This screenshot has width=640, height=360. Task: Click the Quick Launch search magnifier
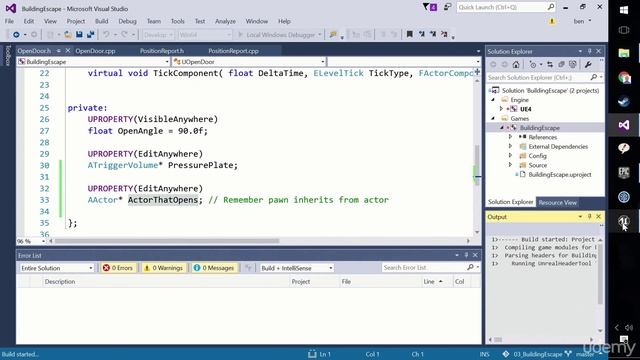(x=551, y=7)
